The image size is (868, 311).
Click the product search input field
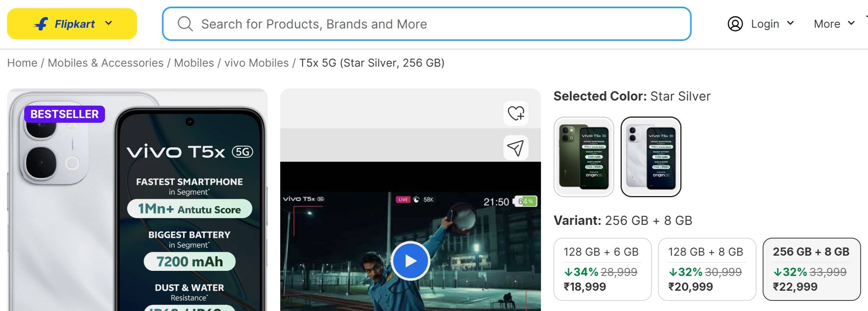point(429,24)
